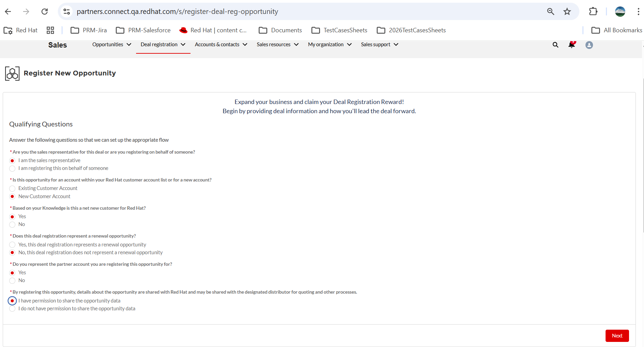Open the PRM-Jira bookmark folder
644x347 pixels.
[x=88, y=30]
